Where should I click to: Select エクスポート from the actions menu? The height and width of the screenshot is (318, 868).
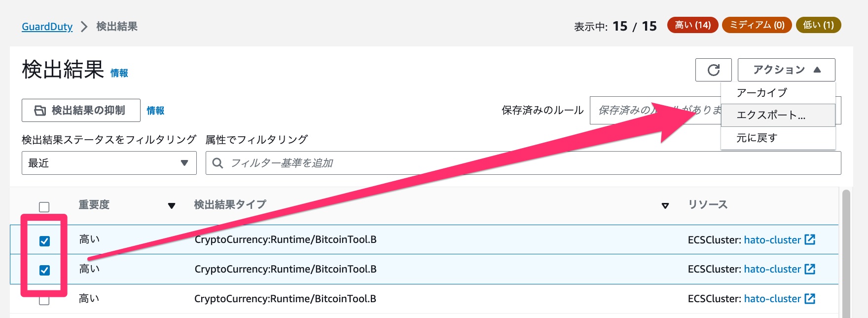pos(769,115)
